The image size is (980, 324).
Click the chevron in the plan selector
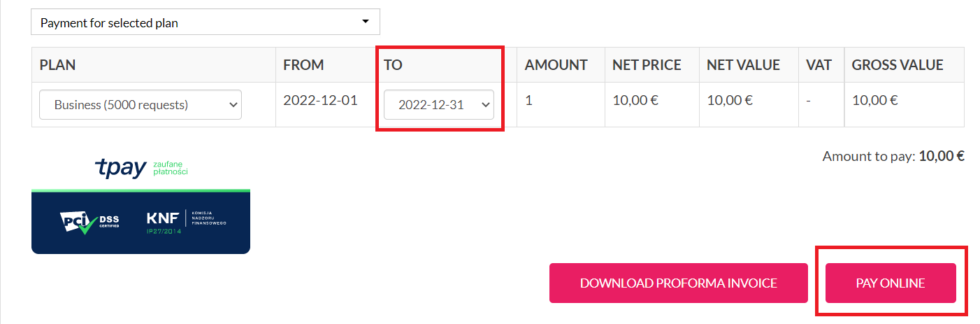click(232, 105)
